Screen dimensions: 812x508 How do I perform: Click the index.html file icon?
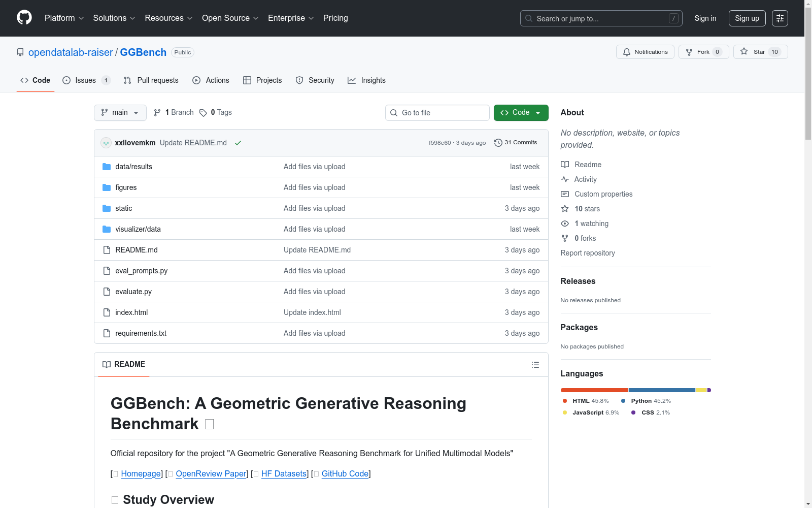point(107,312)
